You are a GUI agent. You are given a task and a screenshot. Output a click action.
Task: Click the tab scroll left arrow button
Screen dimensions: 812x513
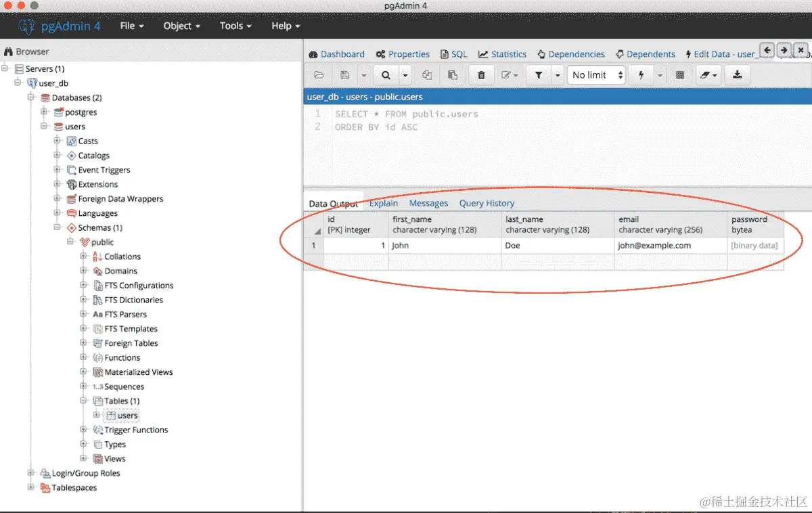(767, 50)
